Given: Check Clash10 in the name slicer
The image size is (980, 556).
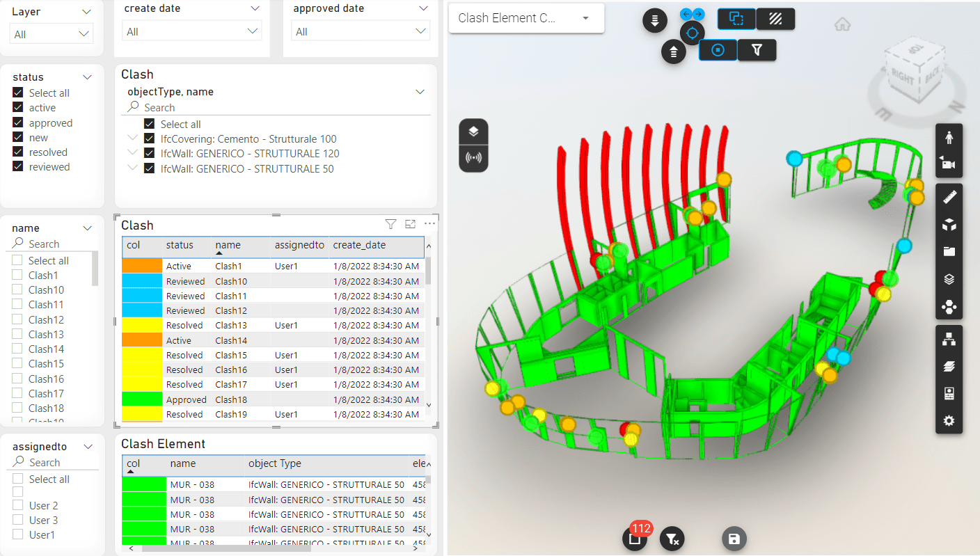Looking at the screenshot, I should coord(17,289).
